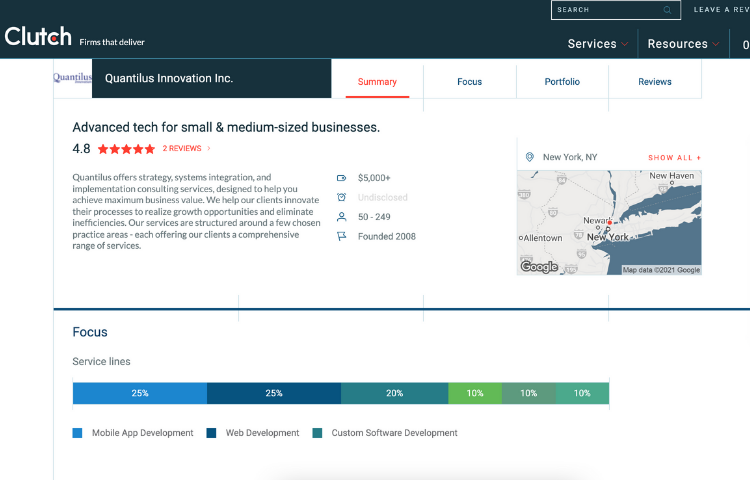This screenshot has height=480, width=750.
Task: Click the Advanced tech for small businesses headline
Action: click(226, 128)
